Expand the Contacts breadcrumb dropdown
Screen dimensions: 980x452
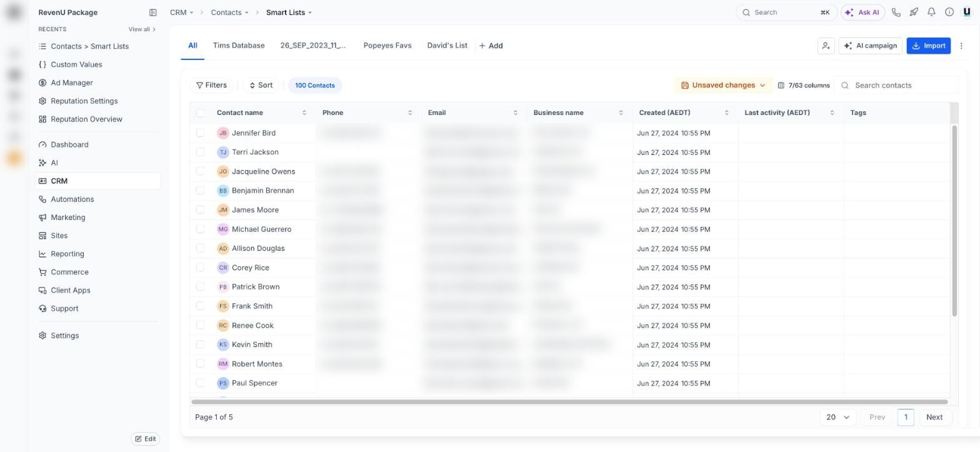tap(229, 13)
